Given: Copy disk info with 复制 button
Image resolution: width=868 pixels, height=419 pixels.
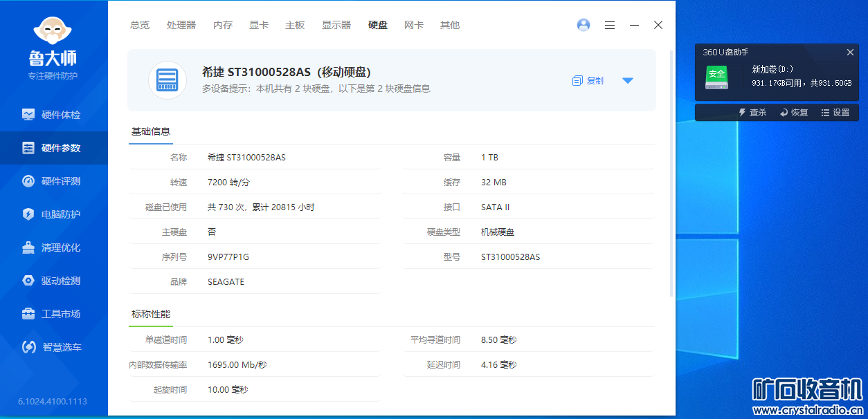Looking at the screenshot, I should 588,80.
